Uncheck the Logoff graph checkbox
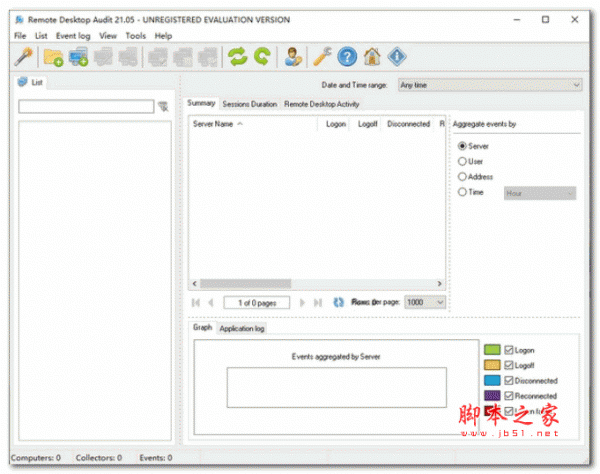Screen dimensions: 600x474 point(509,365)
